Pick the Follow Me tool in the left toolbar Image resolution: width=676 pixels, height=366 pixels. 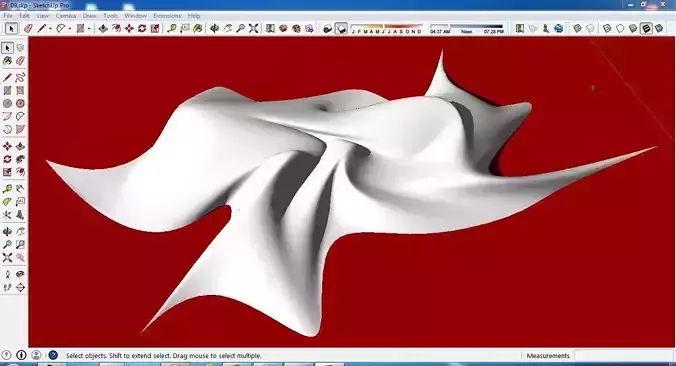coord(20,160)
